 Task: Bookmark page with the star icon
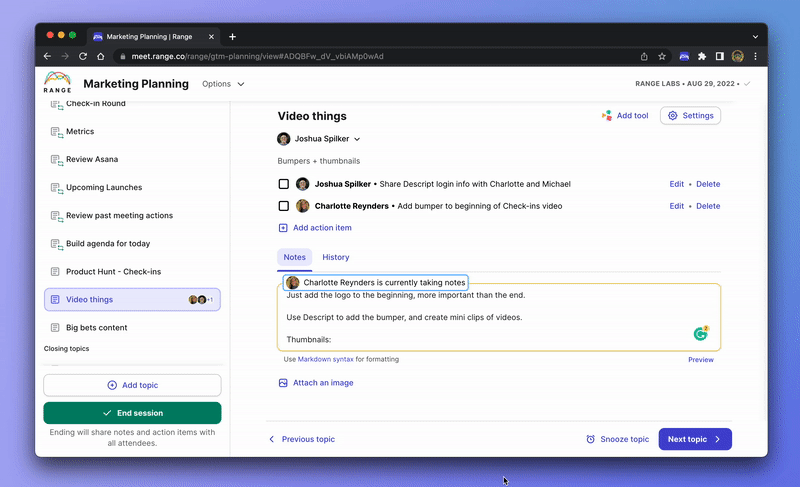point(662,57)
